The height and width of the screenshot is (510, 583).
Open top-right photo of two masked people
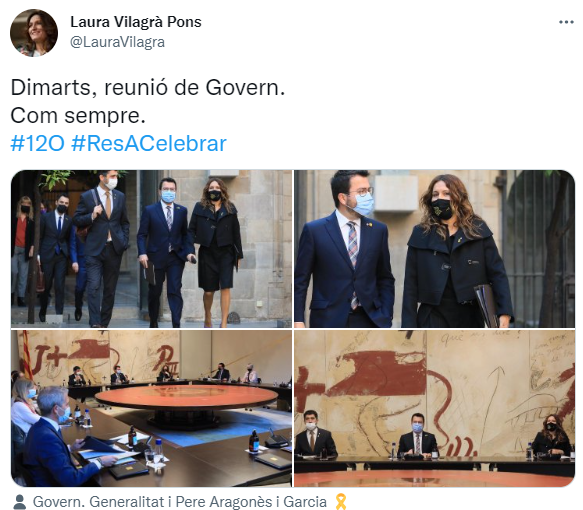pyautogui.click(x=434, y=249)
